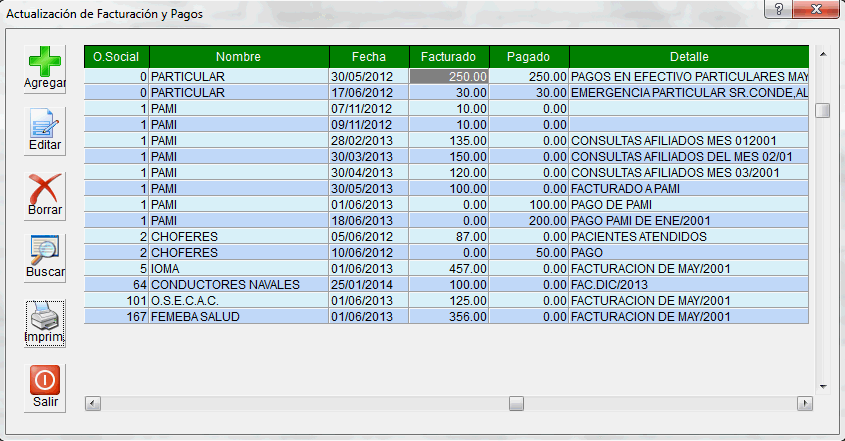
Task: Click the 50.00 Pagado cell
Action: point(529,253)
